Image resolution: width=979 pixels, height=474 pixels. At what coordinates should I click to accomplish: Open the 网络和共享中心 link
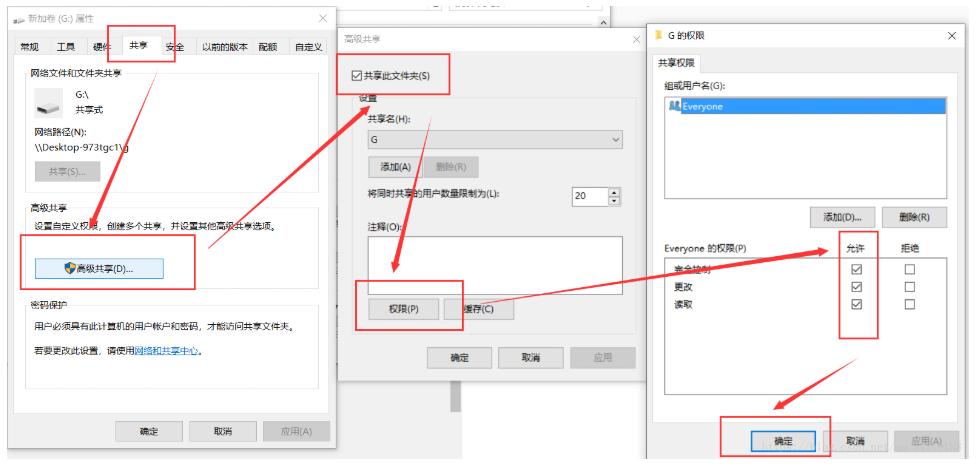(166, 351)
